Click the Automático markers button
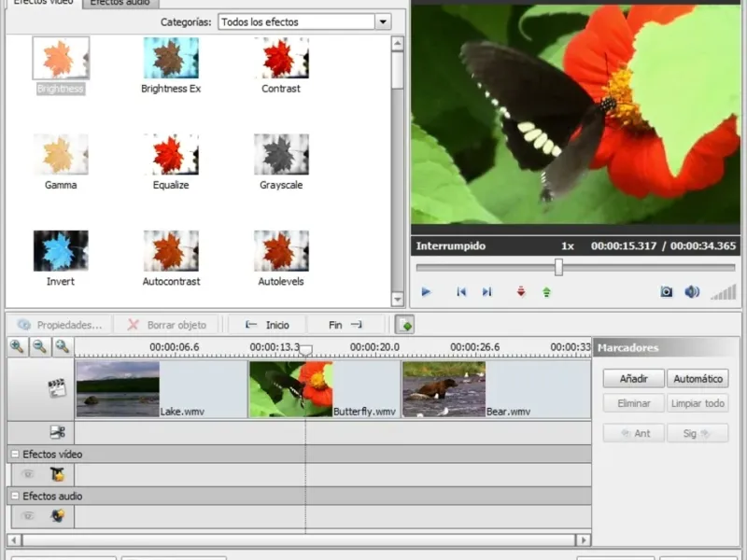The width and height of the screenshot is (747, 560). [x=698, y=379]
